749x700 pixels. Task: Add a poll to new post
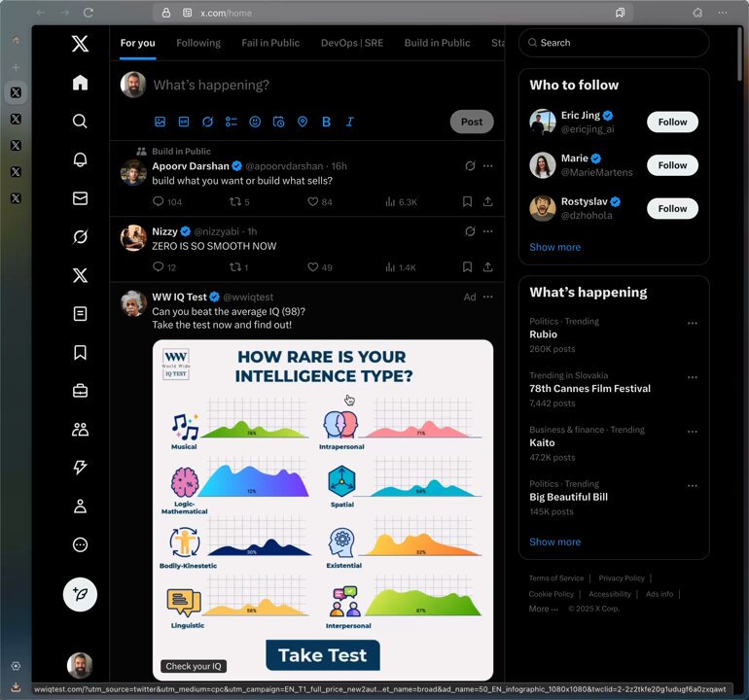pos(232,122)
